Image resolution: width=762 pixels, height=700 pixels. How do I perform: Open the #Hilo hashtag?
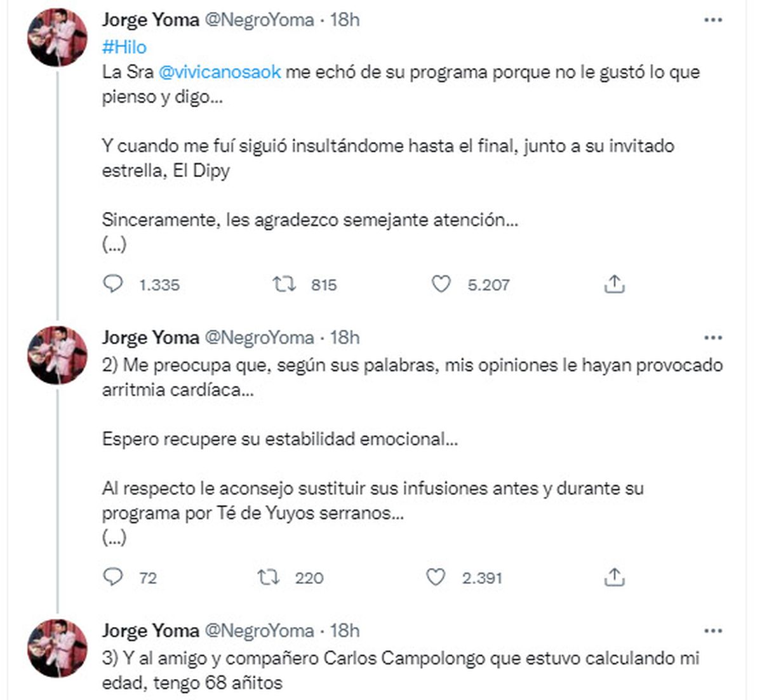tap(124, 47)
